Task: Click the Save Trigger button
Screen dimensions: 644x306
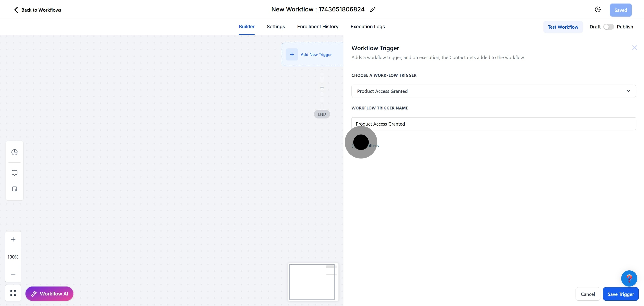Action: point(621,294)
